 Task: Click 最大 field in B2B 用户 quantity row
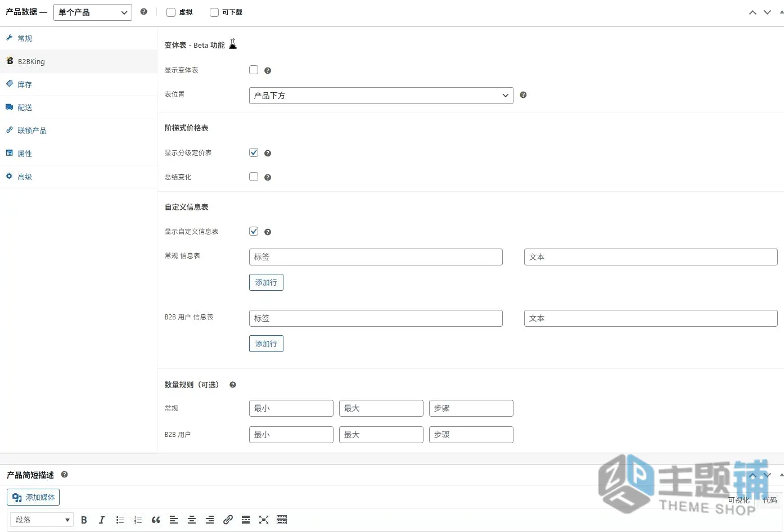coord(381,435)
